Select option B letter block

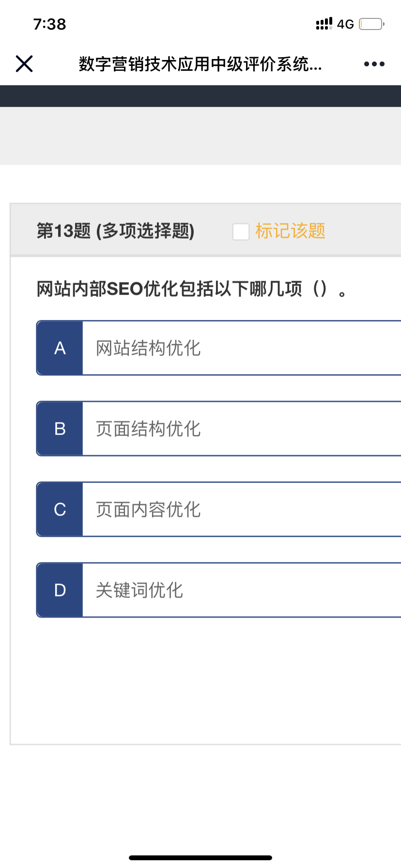[60, 429]
